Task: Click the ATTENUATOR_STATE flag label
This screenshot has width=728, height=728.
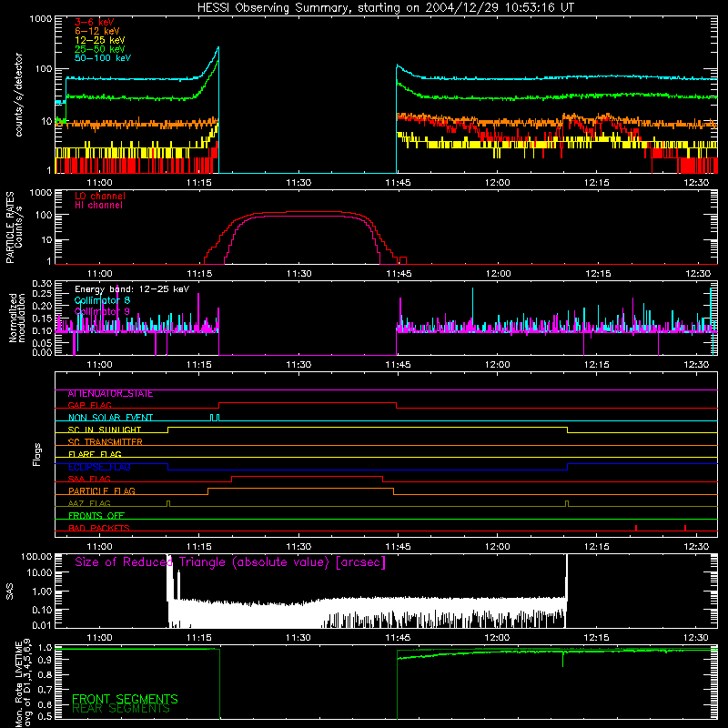Action: coord(110,394)
